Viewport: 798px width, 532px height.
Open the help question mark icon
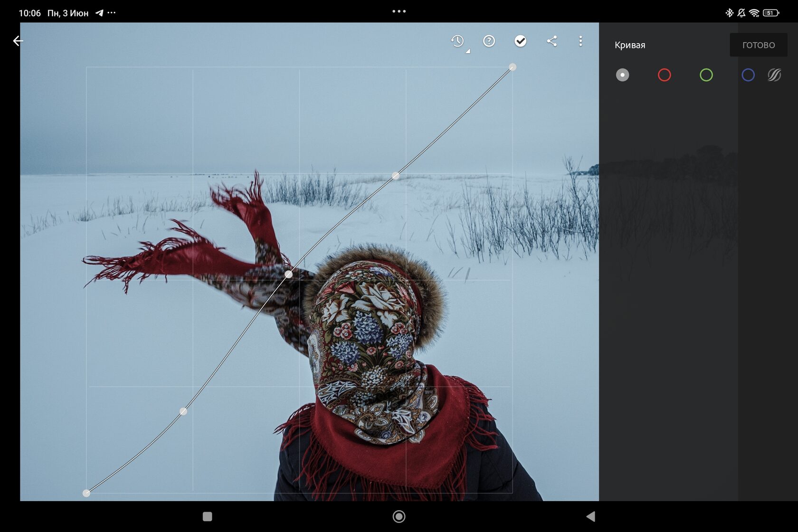489,41
